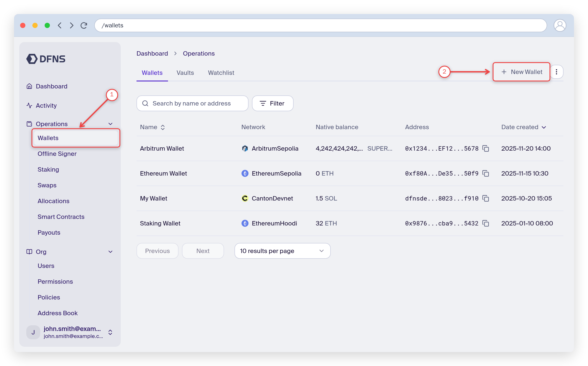This screenshot has width=588, height=366.
Task: Open the user profile avatar icon
Action: point(560,25)
